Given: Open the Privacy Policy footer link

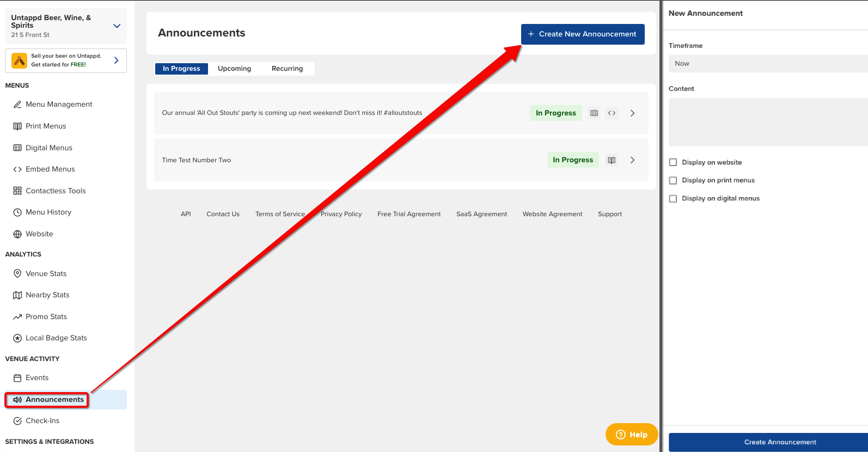Looking at the screenshot, I should click(x=341, y=214).
